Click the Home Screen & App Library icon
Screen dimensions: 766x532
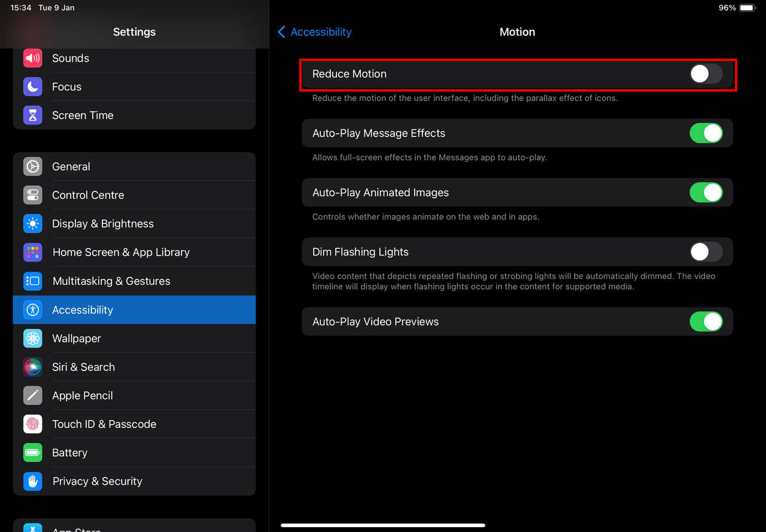coord(32,252)
